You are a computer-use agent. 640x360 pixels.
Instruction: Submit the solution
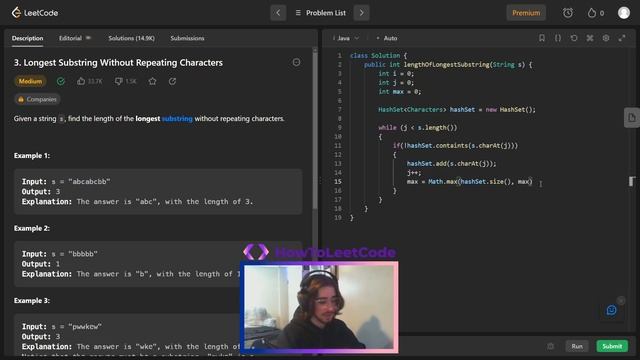tap(612, 346)
